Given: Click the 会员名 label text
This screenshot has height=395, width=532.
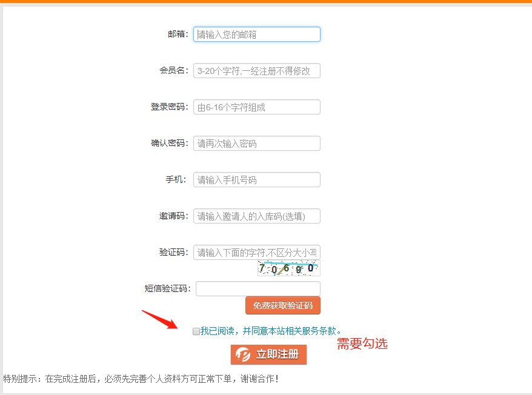Looking at the screenshot, I should point(174,71).
